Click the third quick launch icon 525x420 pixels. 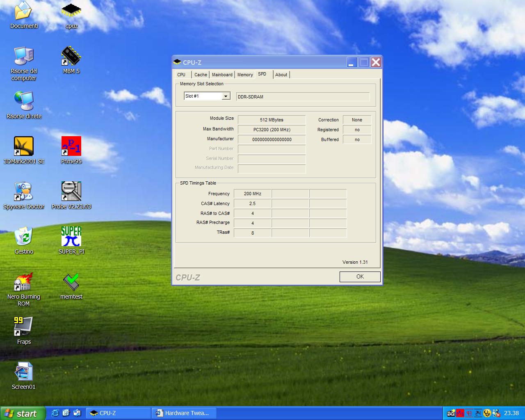coord(77,413)
